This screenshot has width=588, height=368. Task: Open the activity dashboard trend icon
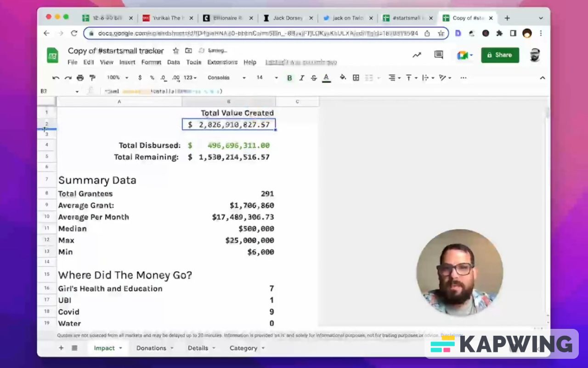click(417, 55)
